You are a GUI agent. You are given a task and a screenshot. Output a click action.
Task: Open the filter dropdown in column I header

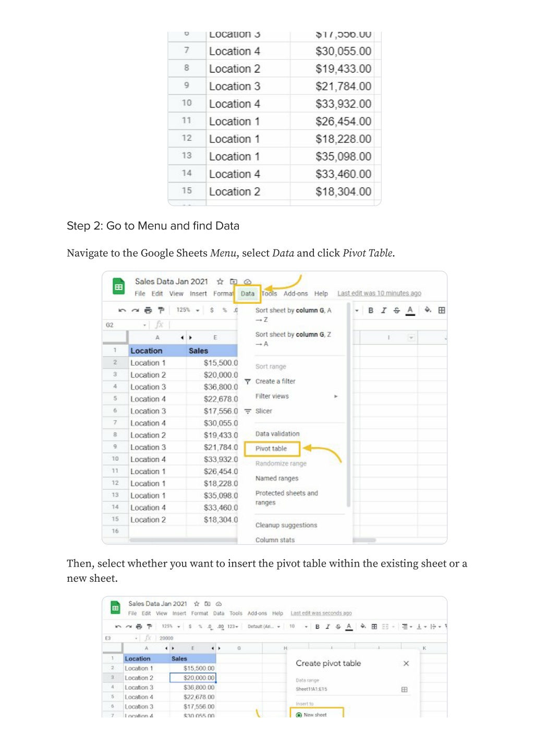pos(411,338)
